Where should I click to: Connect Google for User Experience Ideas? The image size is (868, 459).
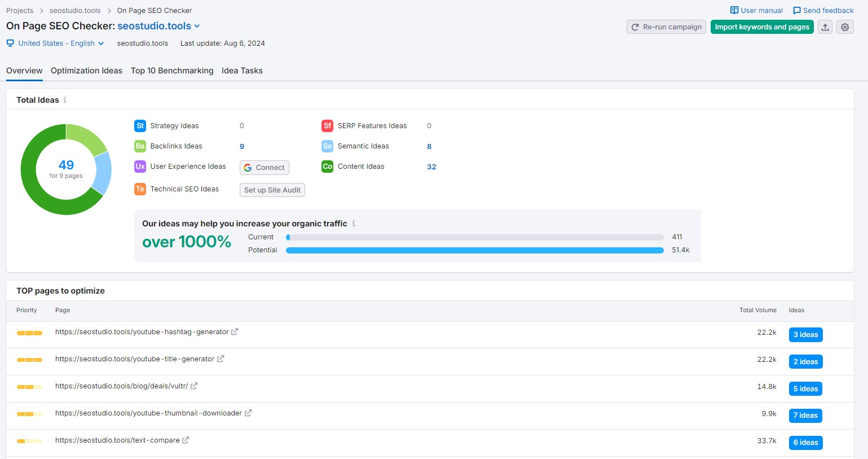pyautogui.click(x=265, y=168)
